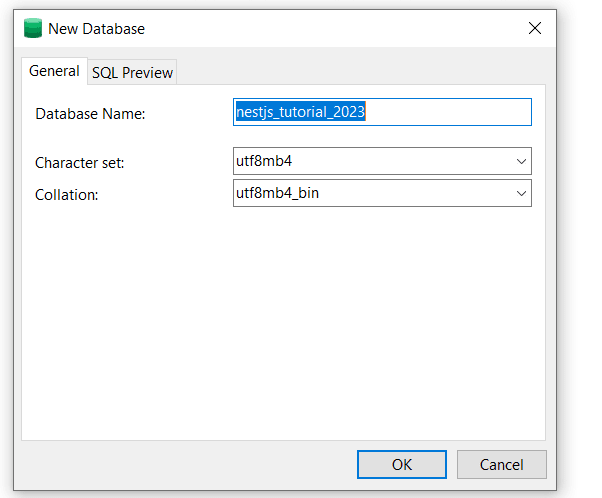The width and height of the screenshot is (602, 498).
Task: Open the Character set combo box
Action: pos(370,161)
